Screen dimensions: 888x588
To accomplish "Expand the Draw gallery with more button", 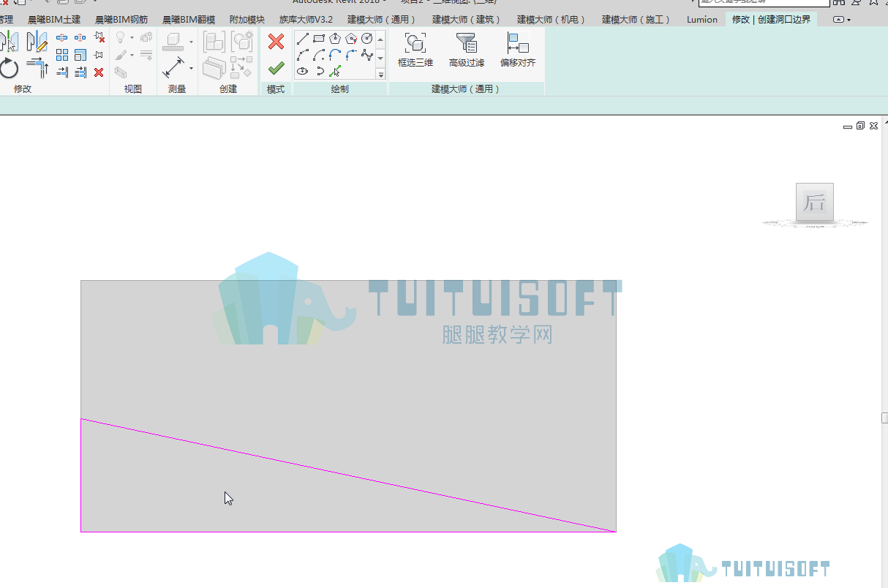I will point(380,73).
